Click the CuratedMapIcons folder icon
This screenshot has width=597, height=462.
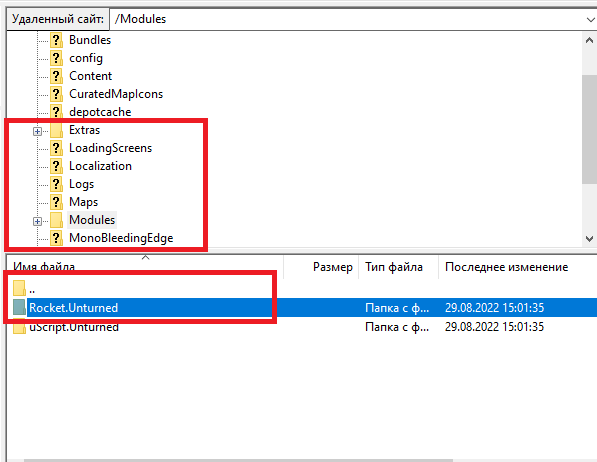pyautogui.click(x=56, y=94)
